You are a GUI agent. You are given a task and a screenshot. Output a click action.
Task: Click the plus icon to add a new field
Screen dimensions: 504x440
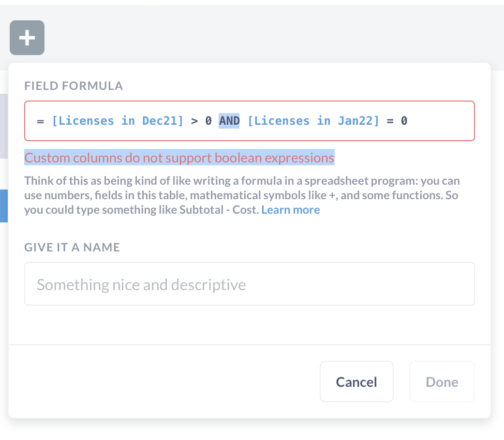[27, 38]
